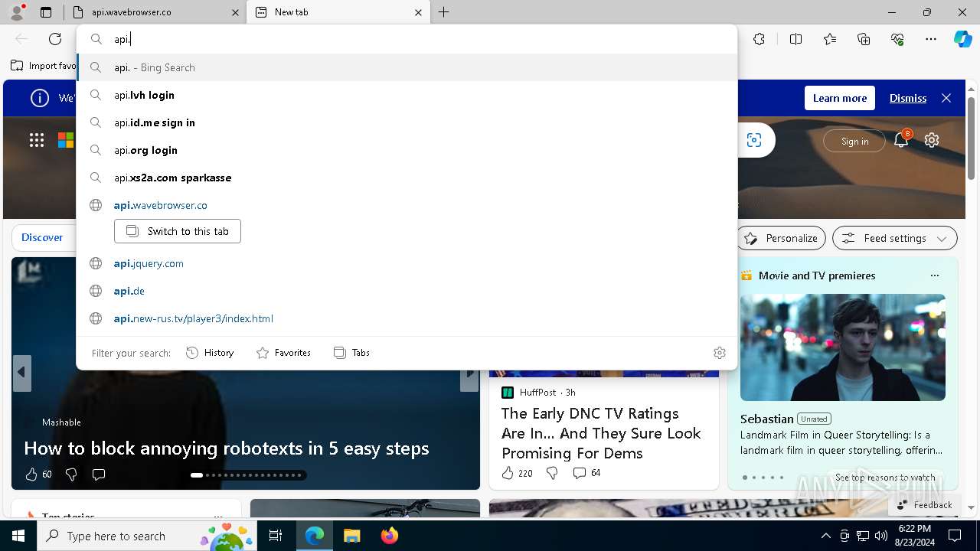This screenshot has height=551, width=980.
Task: Open address bar suggestion settings gear
Action: (720, 353)
